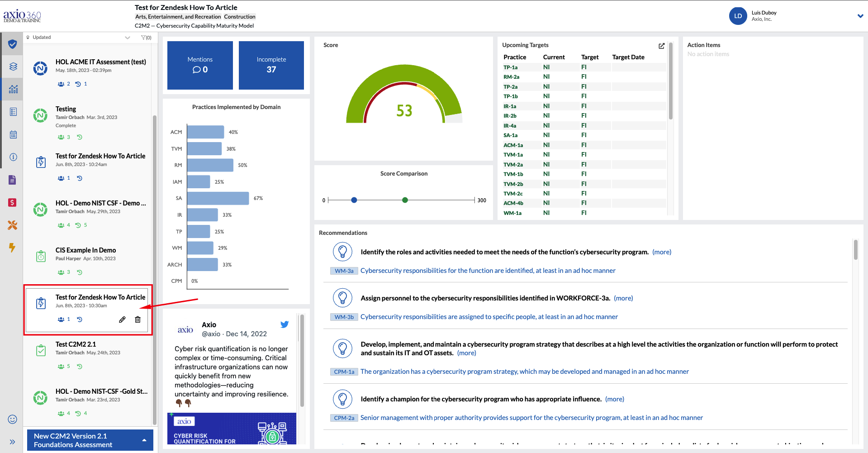Open the feedback smiley icon at sidebar bottom

[12, 419]
